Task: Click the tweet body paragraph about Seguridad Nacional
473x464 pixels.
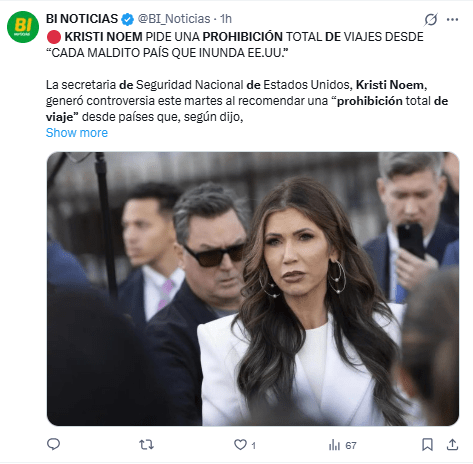Action: pyautogui.click(x=247, y=101)
